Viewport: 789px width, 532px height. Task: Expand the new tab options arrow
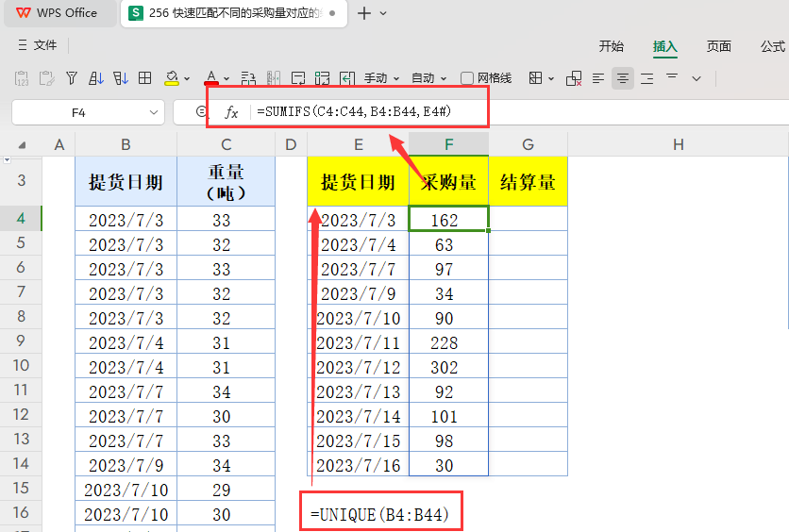pyautogui.click(x=383, y=13)
